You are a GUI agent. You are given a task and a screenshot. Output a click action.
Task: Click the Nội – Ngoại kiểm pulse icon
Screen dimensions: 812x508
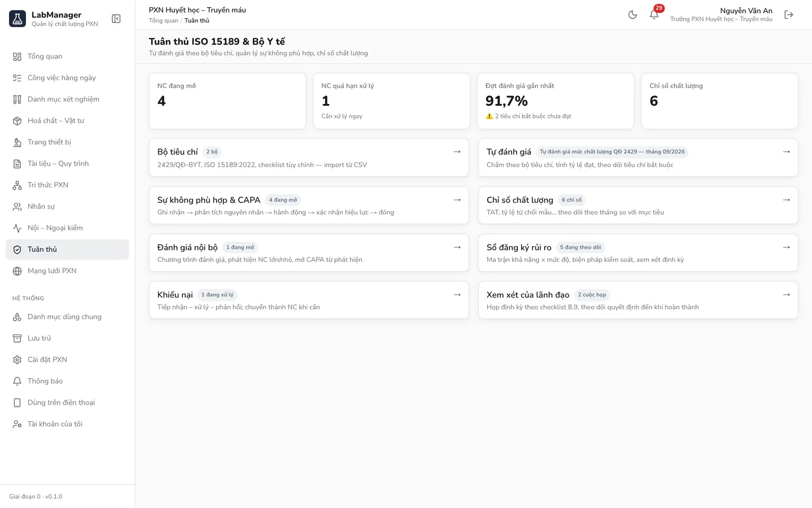(17, 228)
